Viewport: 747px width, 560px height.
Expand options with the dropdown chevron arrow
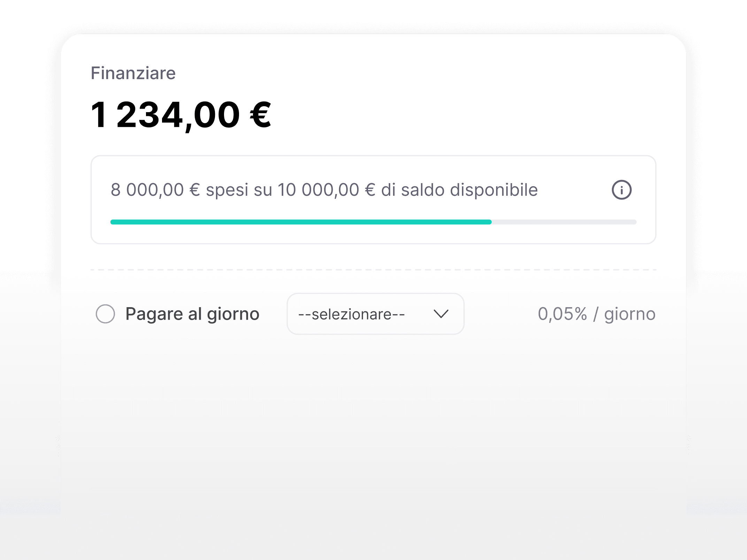tap(441, 314)
